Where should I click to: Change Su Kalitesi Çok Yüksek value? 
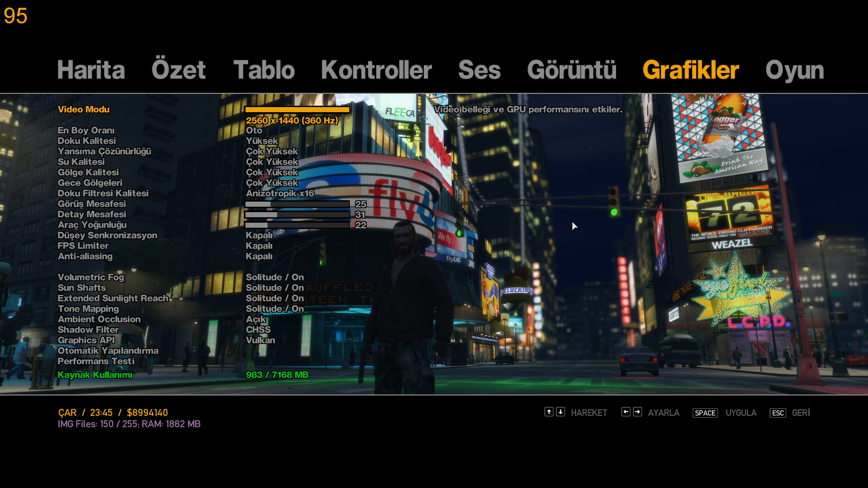click(272, 162)
